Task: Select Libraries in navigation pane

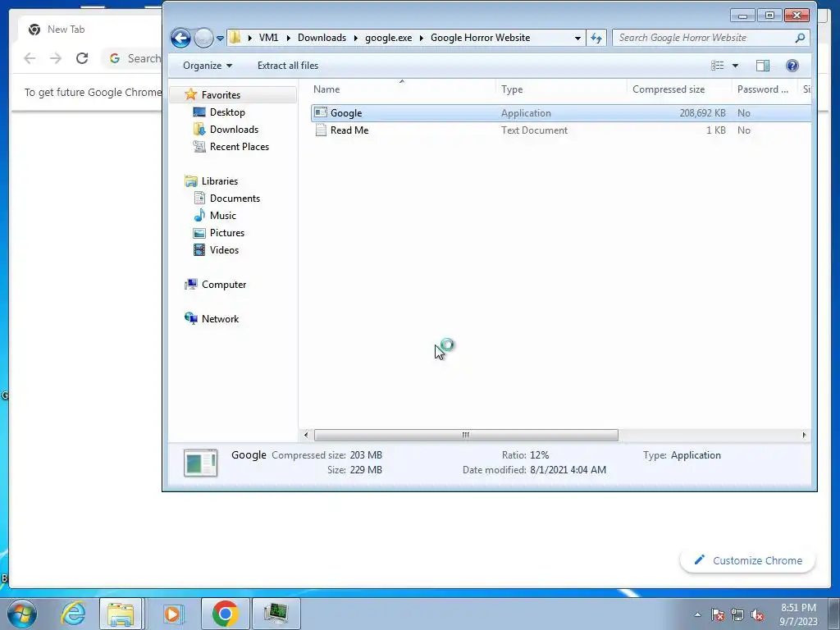Action: point(220,181)
